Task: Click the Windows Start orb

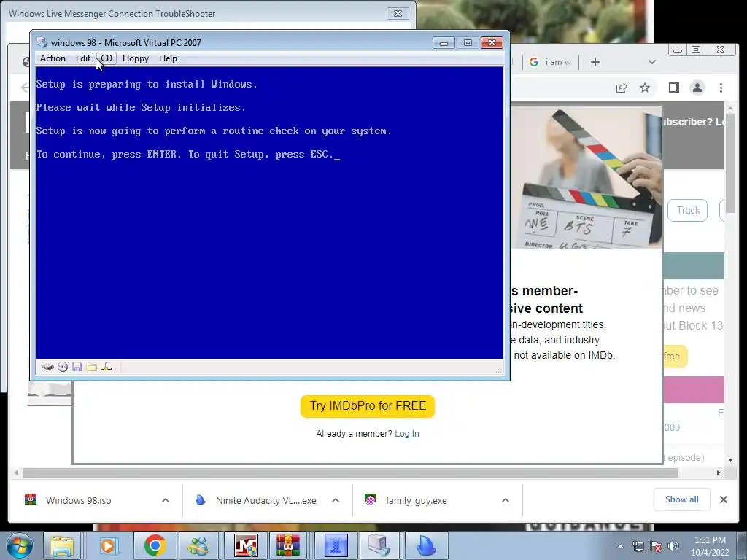Action: pos(18,545)
